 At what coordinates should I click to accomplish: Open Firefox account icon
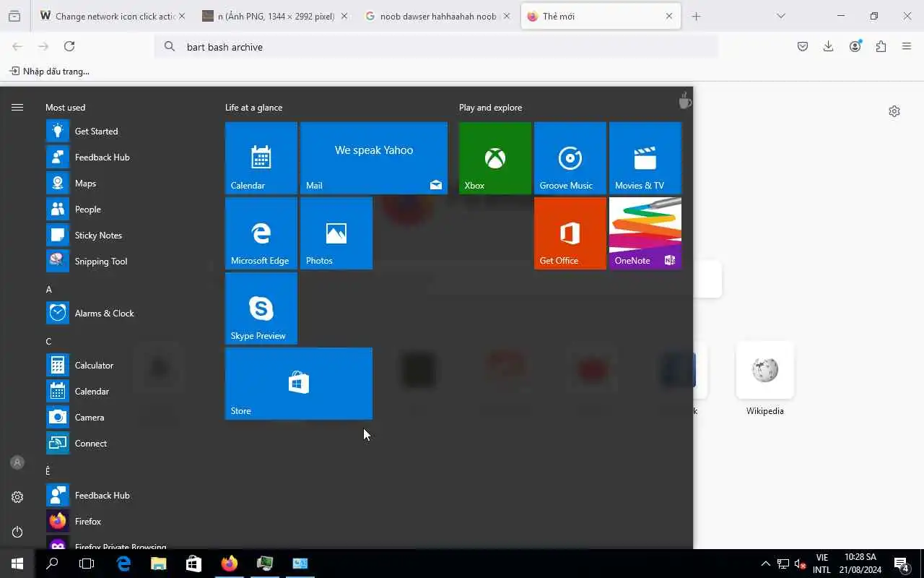[x=855, y=46]
